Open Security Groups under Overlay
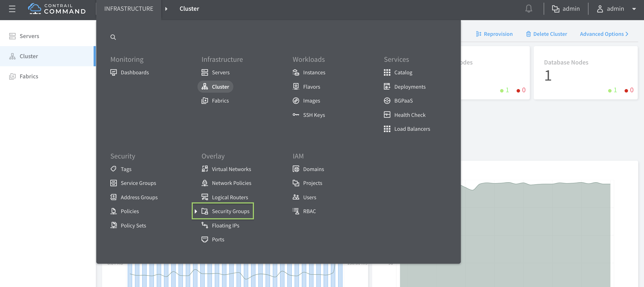Viewport: 644px width, 287px height. coord(230,211)
